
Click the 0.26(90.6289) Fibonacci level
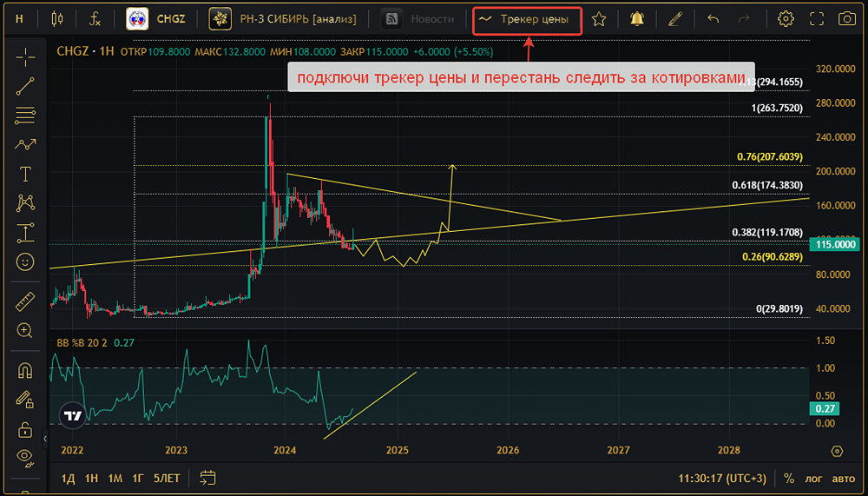[x=773, y=257]
